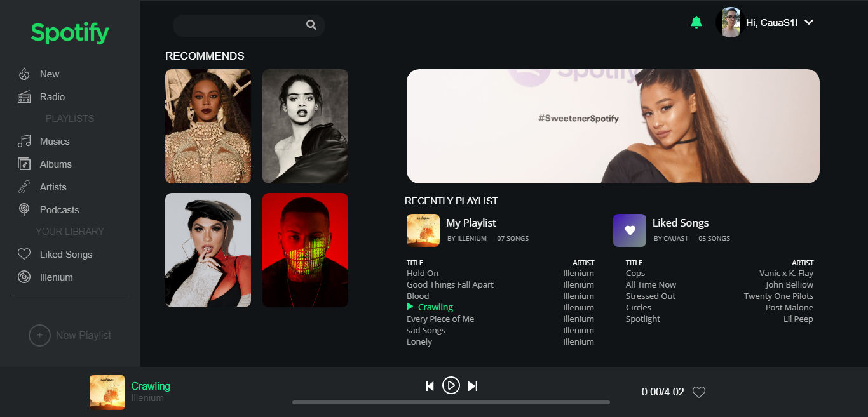Click artist Vanic x K. Flay
This screenshot has width=868, height=417.
click(786, 274)
